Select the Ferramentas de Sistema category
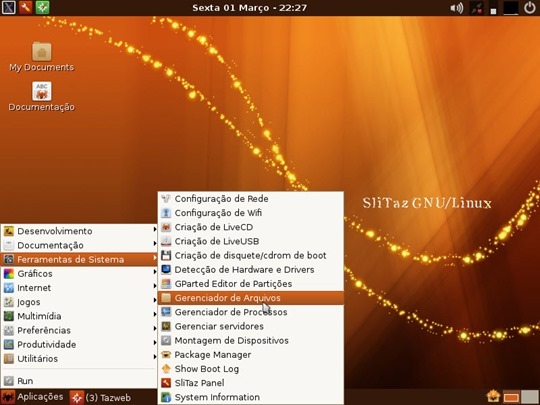 (79, 259)
